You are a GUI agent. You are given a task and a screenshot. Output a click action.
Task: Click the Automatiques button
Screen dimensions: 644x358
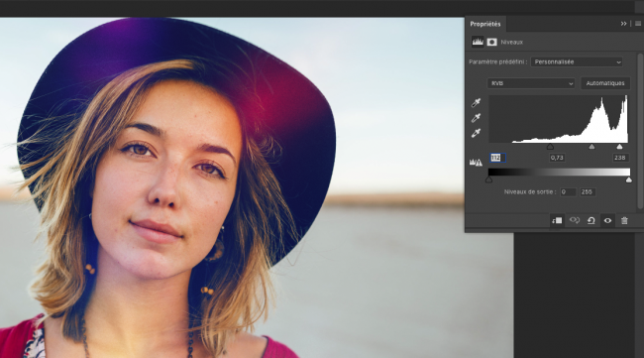(605, 83)
